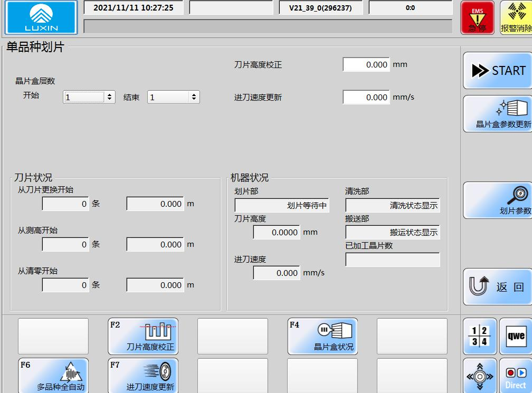Click the return (返回) button
This screenshot has width=532, height=393.
coord(497,287)
